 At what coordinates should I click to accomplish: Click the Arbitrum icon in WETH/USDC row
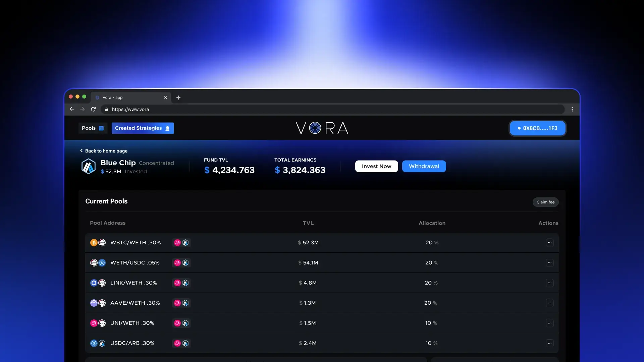[x=185, y=263]
